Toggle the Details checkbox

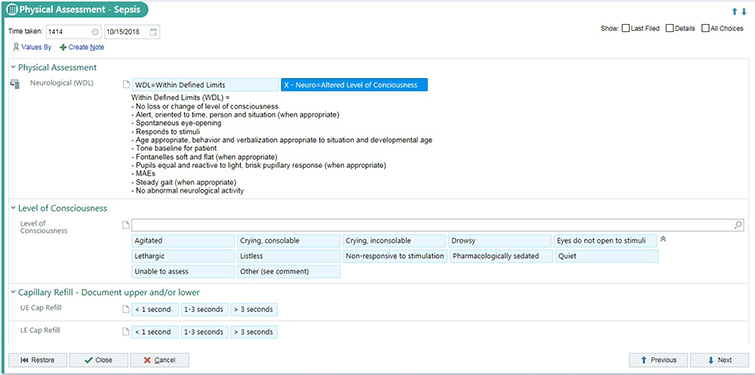(669, 28)
